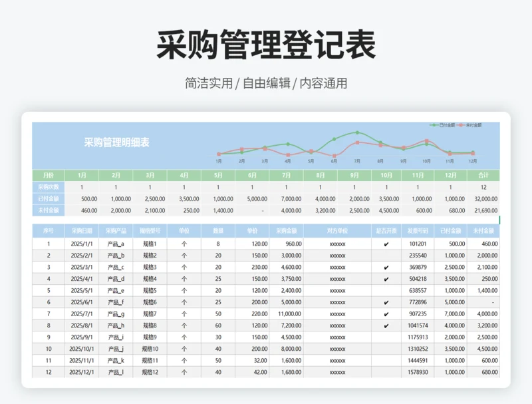The image size is (532, 404).
Task: Click the invoice number 101201
Action: coord(418,244)
